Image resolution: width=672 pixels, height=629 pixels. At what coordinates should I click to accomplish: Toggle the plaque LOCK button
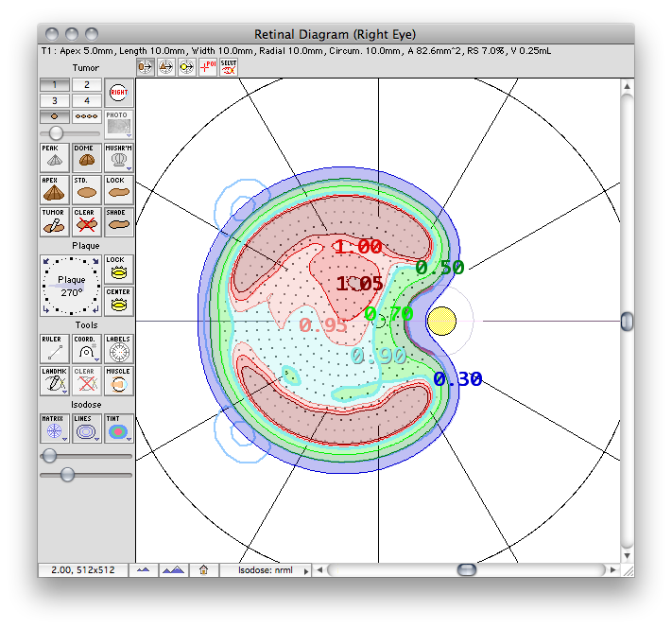[x=119, y=269]
